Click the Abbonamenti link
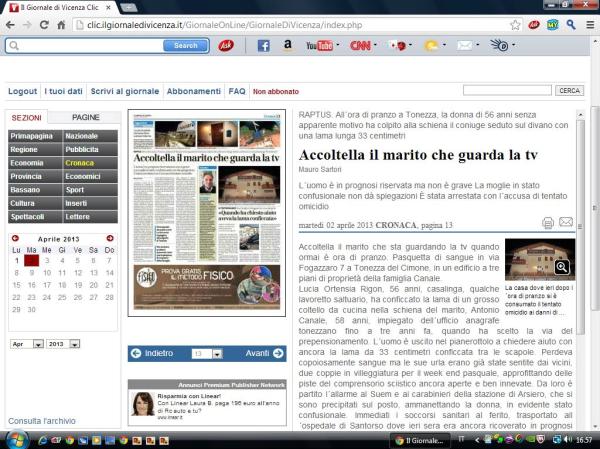The height and width of the screenshot is (449, 600). coord(194,91)
